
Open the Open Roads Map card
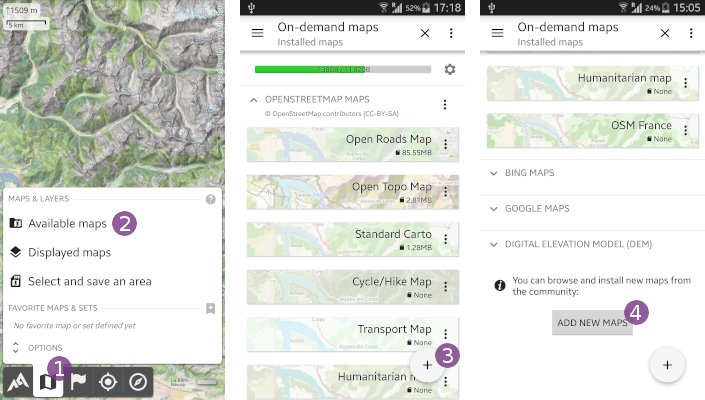353,145
